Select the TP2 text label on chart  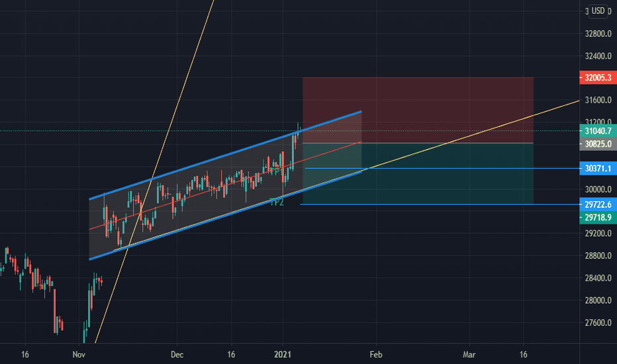(x=277, y=203)
